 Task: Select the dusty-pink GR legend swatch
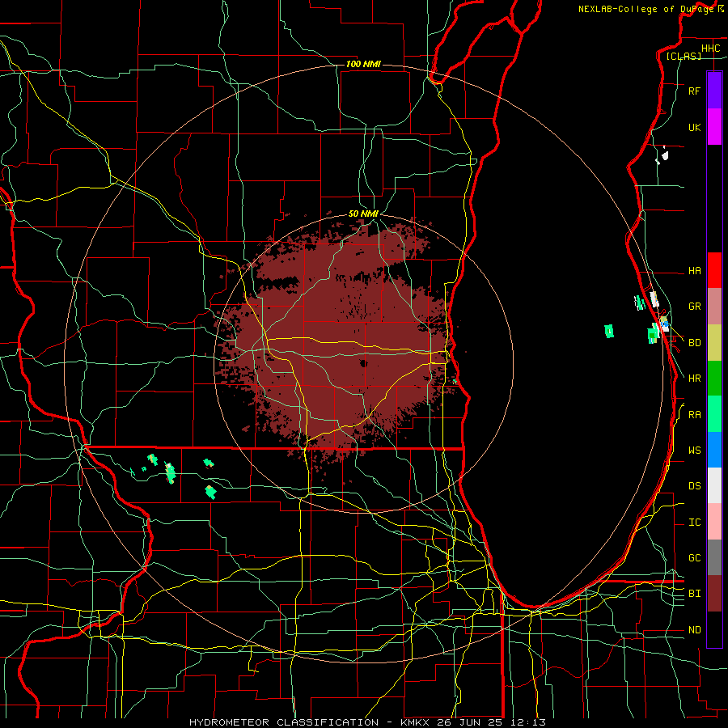(x=714, y=307)
